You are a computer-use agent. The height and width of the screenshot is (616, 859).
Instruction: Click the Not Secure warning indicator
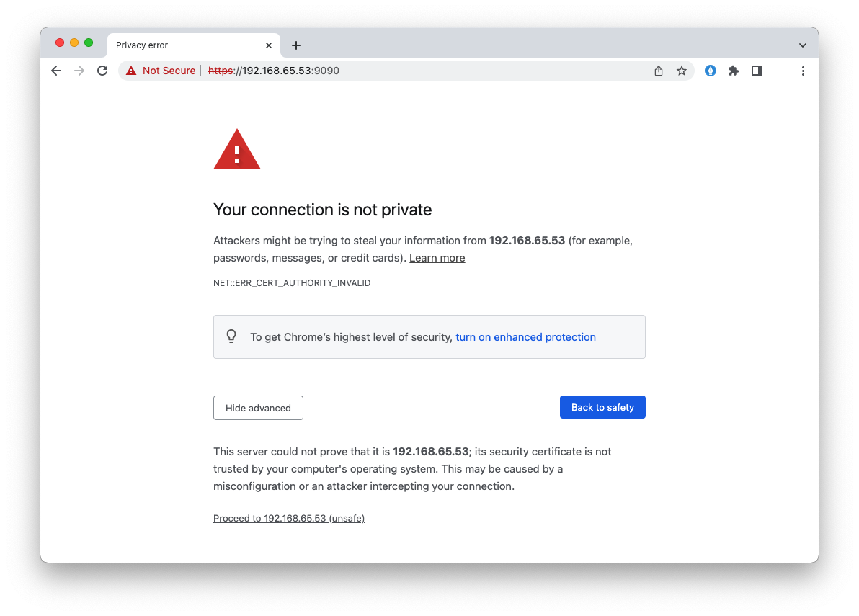161,71
